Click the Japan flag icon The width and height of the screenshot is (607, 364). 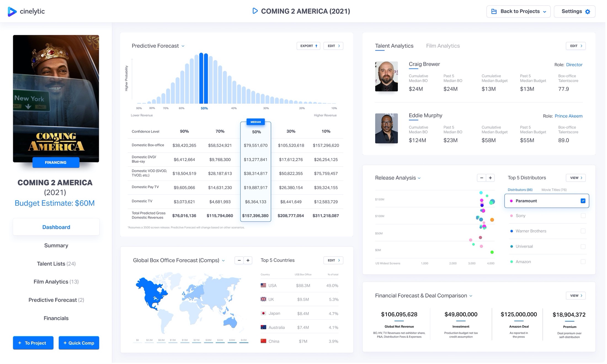[x=263, y=313]
